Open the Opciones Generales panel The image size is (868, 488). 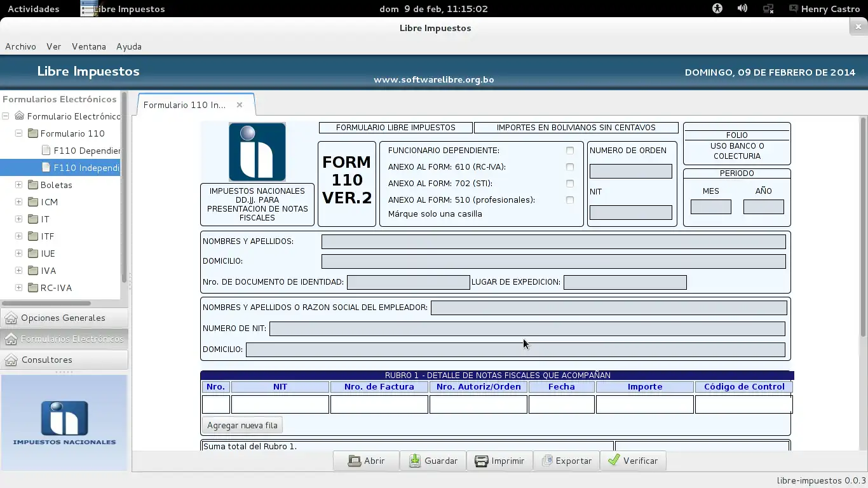64,318
